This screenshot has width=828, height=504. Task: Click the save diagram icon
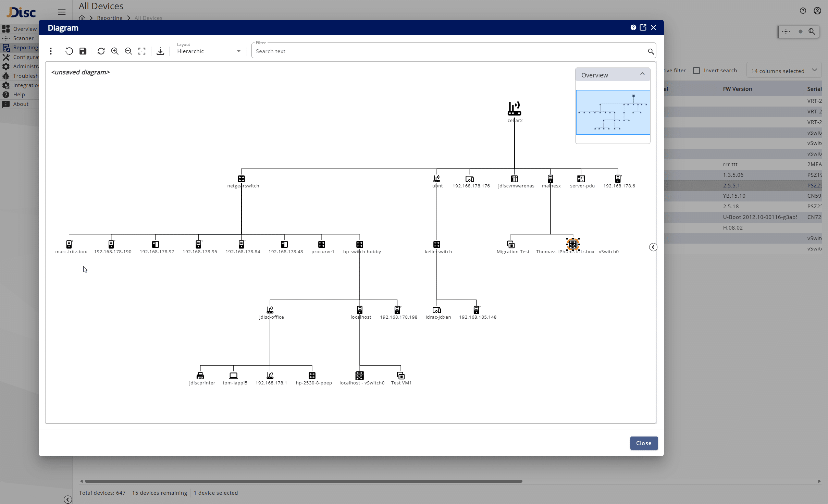pyautogui.click(x=83, y=51)
